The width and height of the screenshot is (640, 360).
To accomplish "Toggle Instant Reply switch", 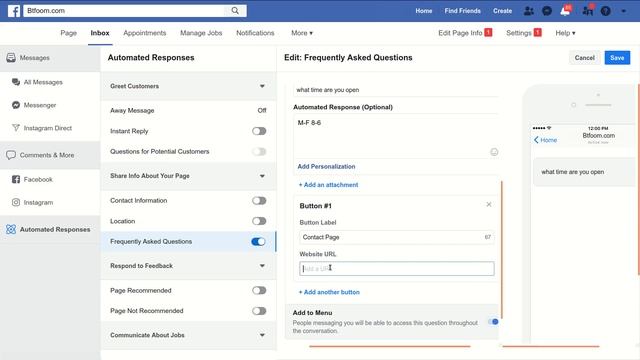I will pyautogui.click(x=259, y=131).
